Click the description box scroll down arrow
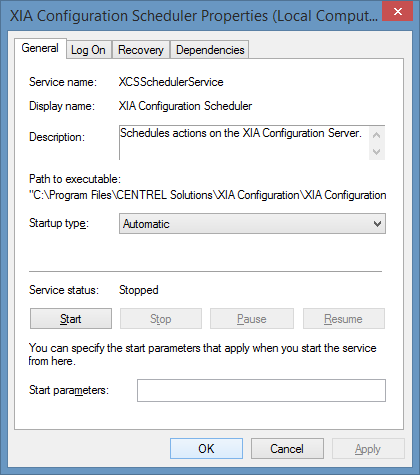The height and width of the screenshot is (475, 420). click(377, 152)
